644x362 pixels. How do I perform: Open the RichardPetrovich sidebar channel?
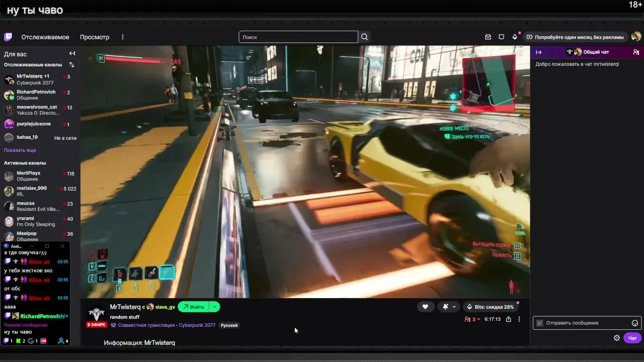[x=40, y=95]
